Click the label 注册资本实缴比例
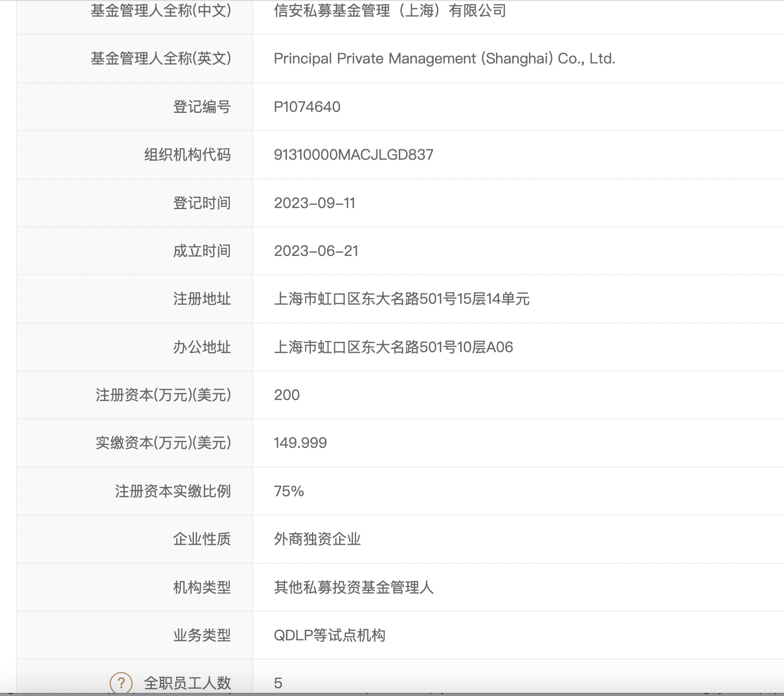The image size is (784, 696). click(173, 491)
